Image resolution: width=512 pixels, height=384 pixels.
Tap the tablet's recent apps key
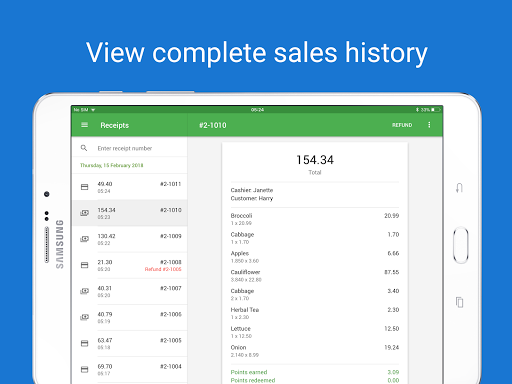pos(459,302)
